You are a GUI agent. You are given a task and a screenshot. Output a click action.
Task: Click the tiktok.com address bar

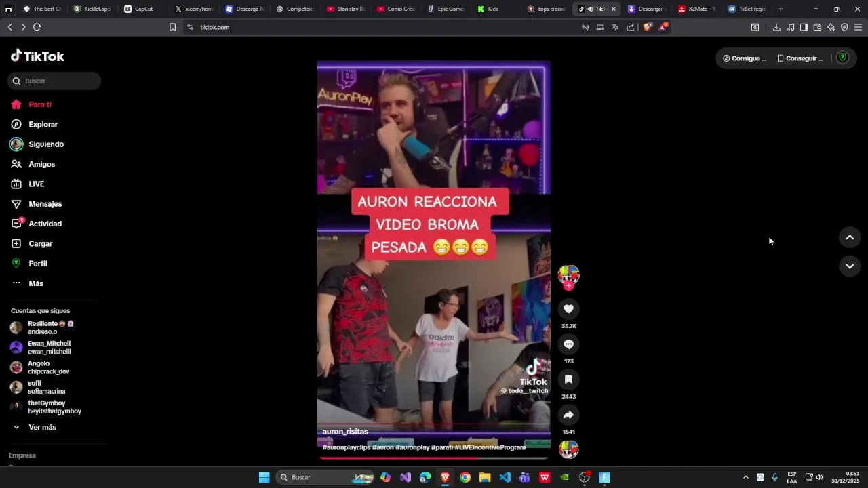[380, 27]
